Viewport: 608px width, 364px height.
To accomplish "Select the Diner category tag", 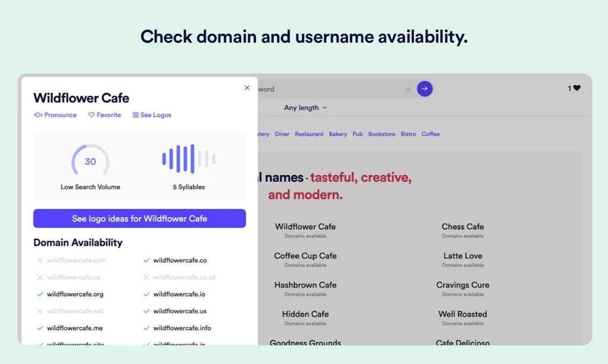I will click(x=282, y=134).
